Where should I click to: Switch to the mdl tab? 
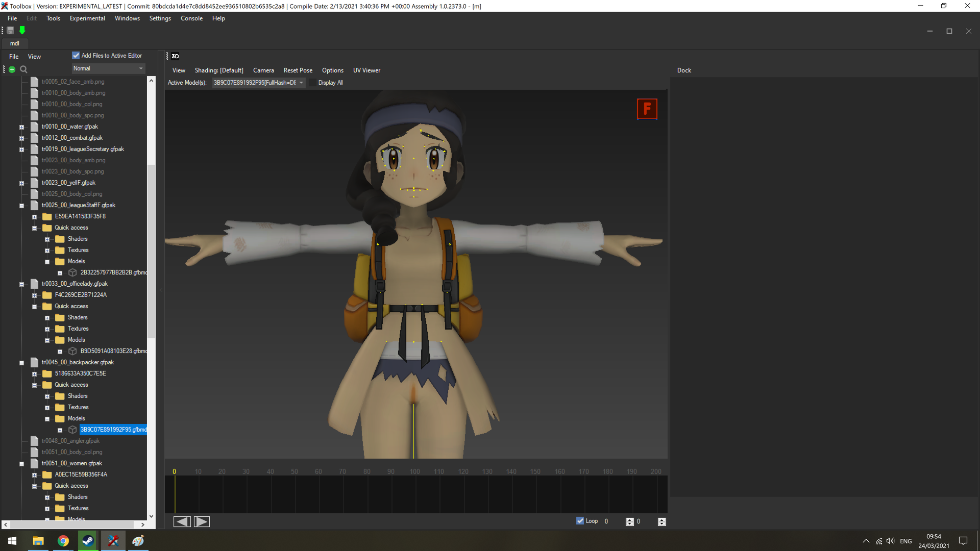coord(15,43)
